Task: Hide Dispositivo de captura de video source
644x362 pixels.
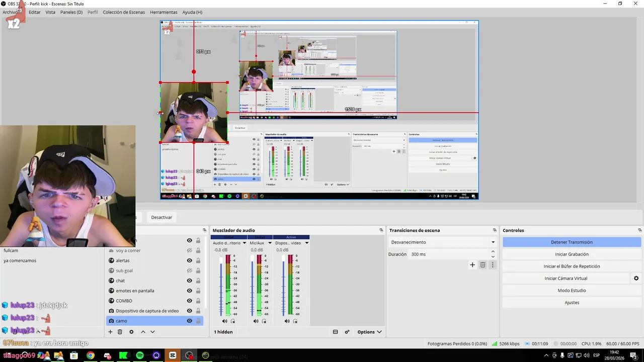Action: pos(190,311)
